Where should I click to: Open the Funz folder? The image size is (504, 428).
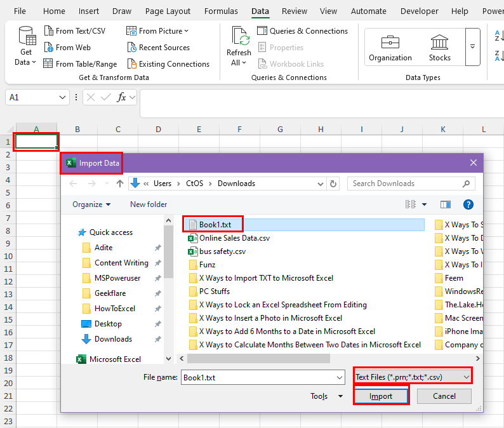pyautogui.click(x=202, y=265)
